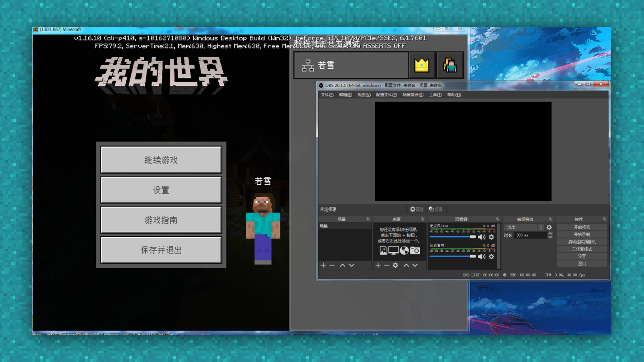Image resolution: width=644 pixels, height=362 pixels.
Task: Open the 文件 menu in OBS
Action: [327, 95]
